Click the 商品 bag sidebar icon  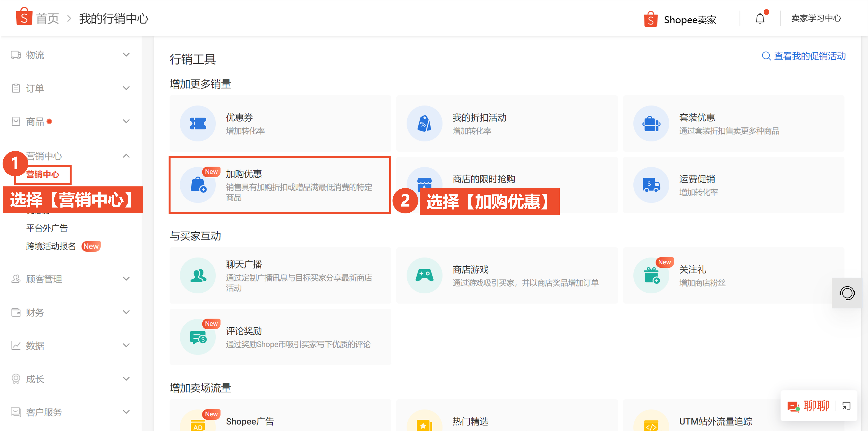point(16,121)
